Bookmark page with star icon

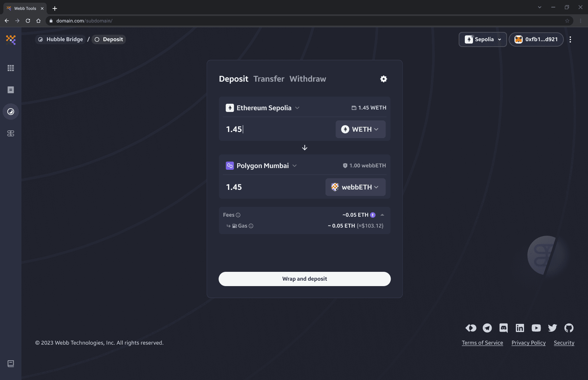[x=567, y=21]
